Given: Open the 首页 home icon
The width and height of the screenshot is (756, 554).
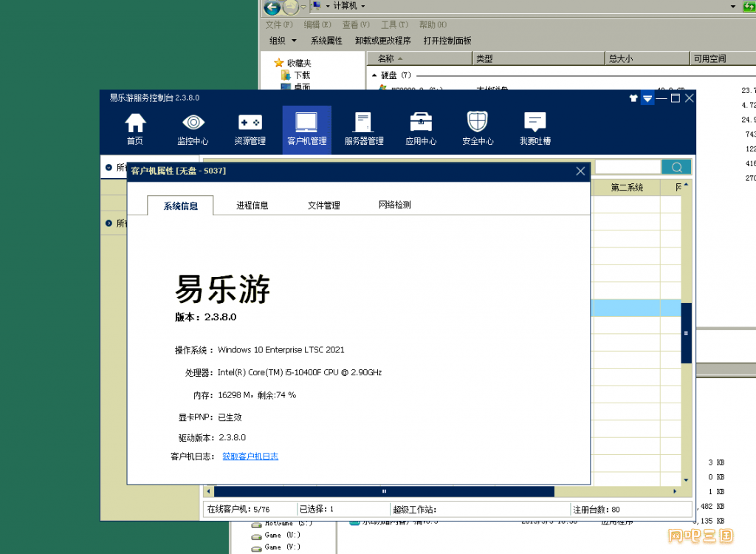Looking at the screenshot, I should 135,129.
